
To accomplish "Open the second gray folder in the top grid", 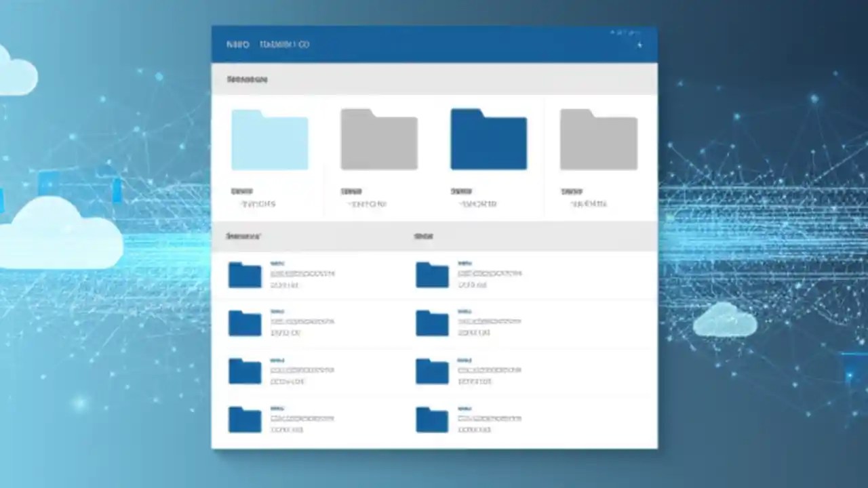I will point(378,139).
